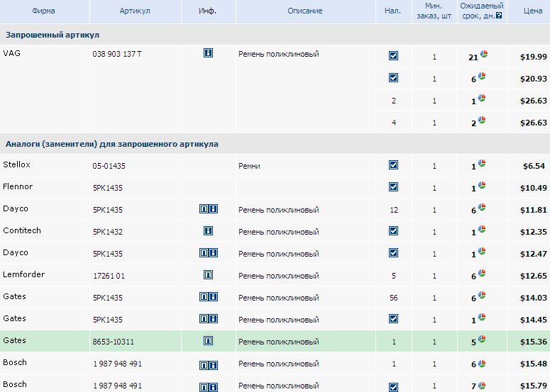550x392 pixels.
Task: Select article number 038 903 137 T
Action: pos(117,54)
